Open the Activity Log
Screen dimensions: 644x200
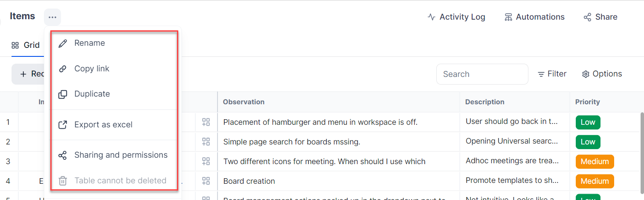(x=456, y=17)
